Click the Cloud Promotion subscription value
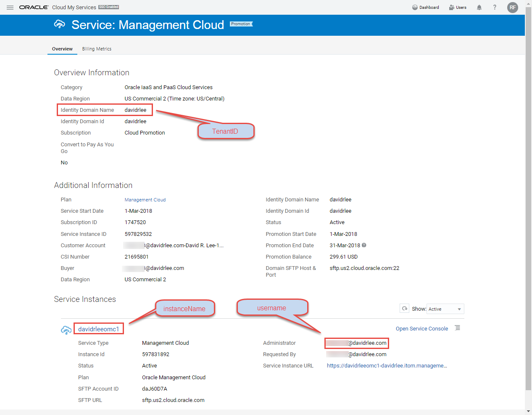This screenshot has width=532, height=415. [145, 133]
